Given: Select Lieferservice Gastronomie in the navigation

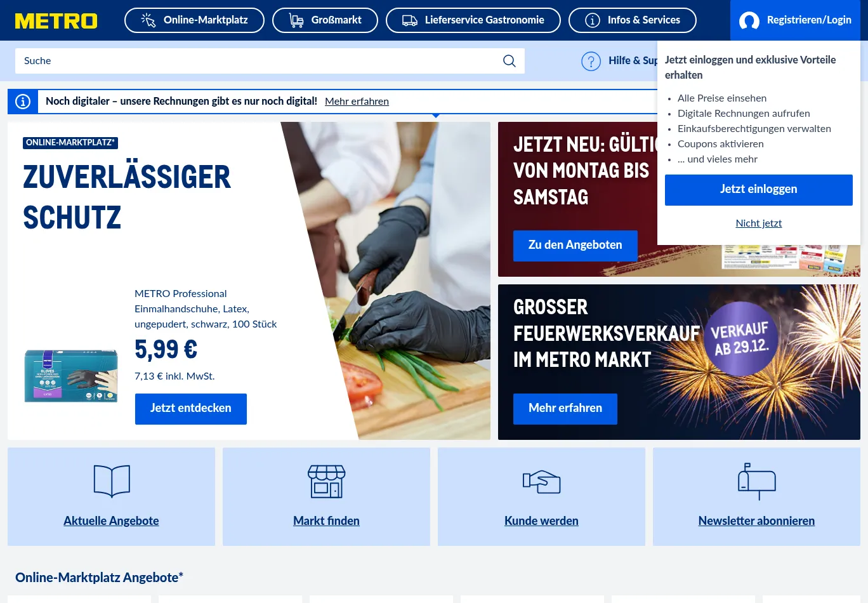Looking at the screenshot, I should (473, 20).
